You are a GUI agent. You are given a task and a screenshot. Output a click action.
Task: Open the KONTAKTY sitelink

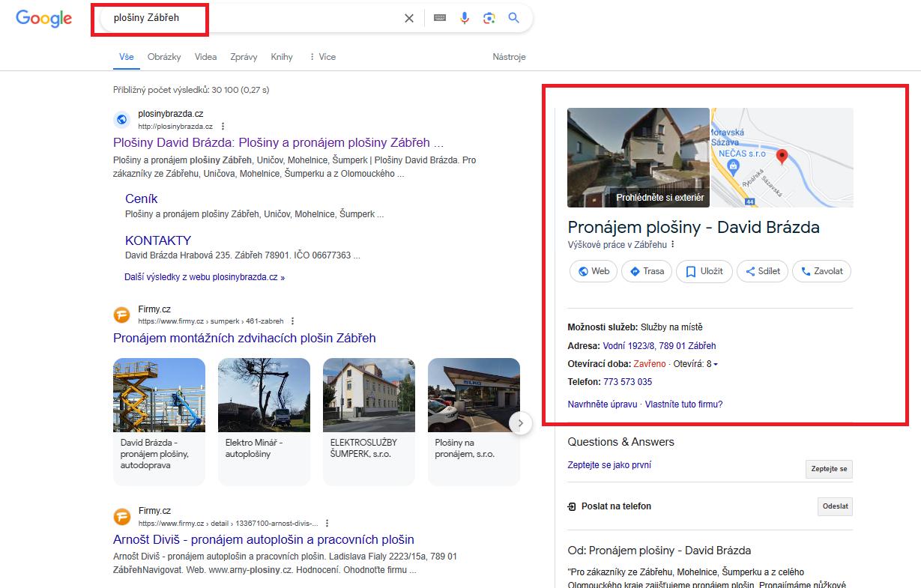click(x=158, y=240)
